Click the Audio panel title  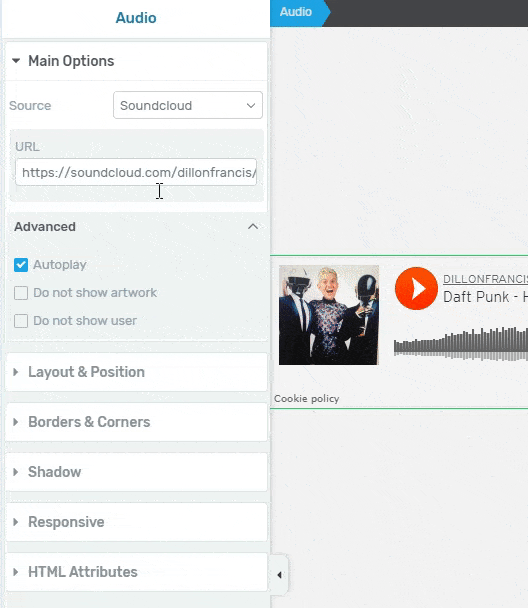tap(136, 18)
